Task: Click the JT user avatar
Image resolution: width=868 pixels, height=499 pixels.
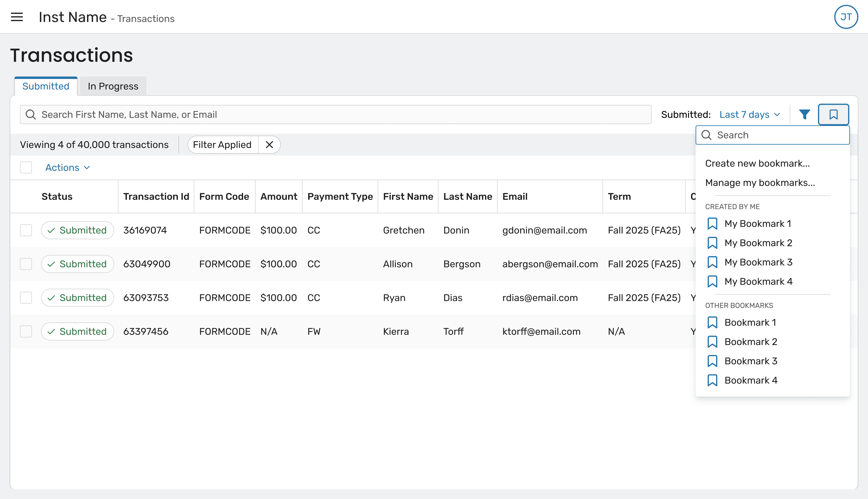Action: (x=846, y=17)
